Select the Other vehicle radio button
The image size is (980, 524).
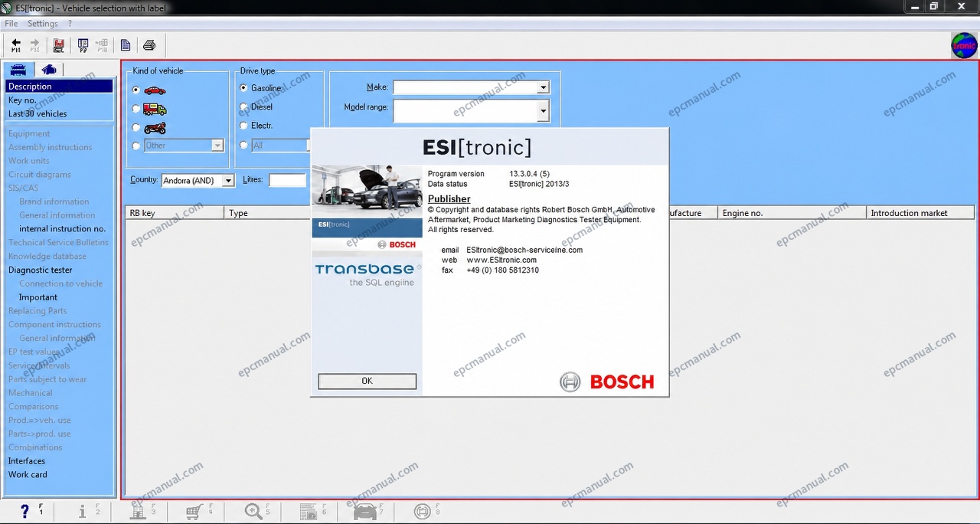point(136,146)
